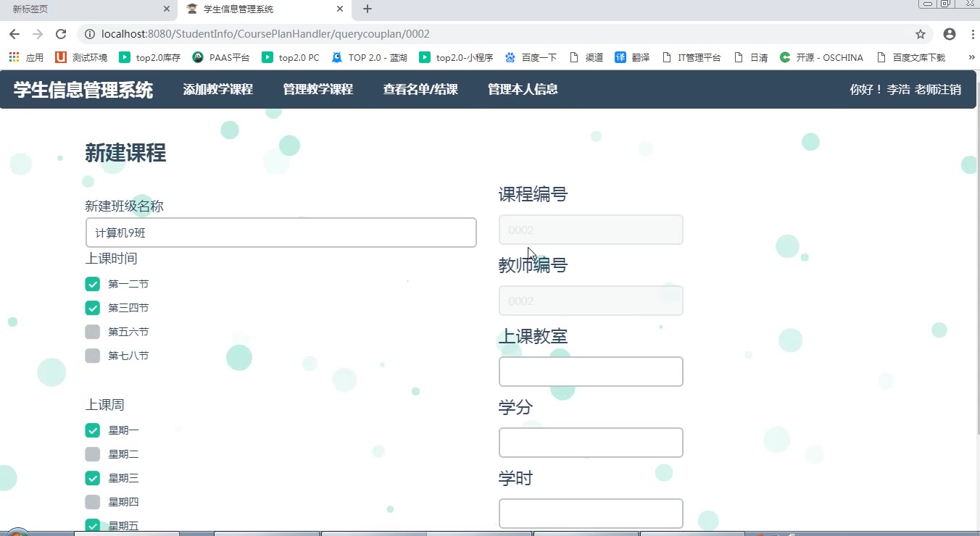Open the top2.0 PC bookmark
Screen dimensions: 980x536
click(x=291, y=57)
